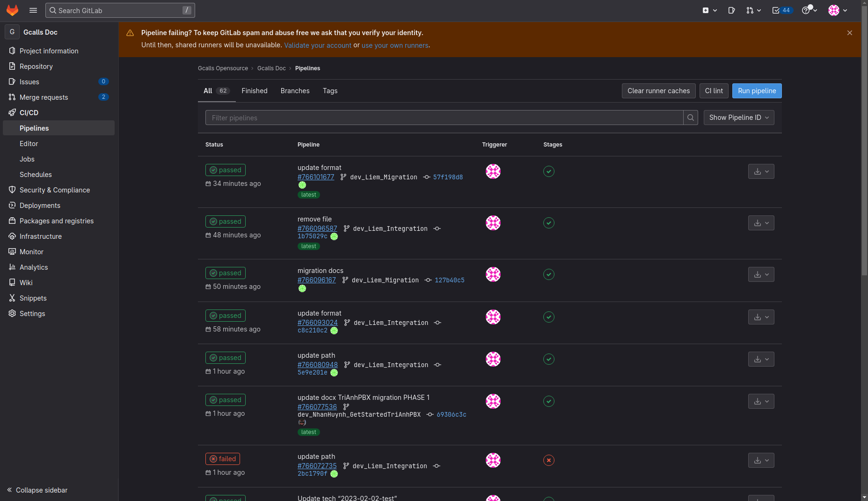
Task: Dismiss the pipeline failing warning banner
Action: click(x=850, y=33)
